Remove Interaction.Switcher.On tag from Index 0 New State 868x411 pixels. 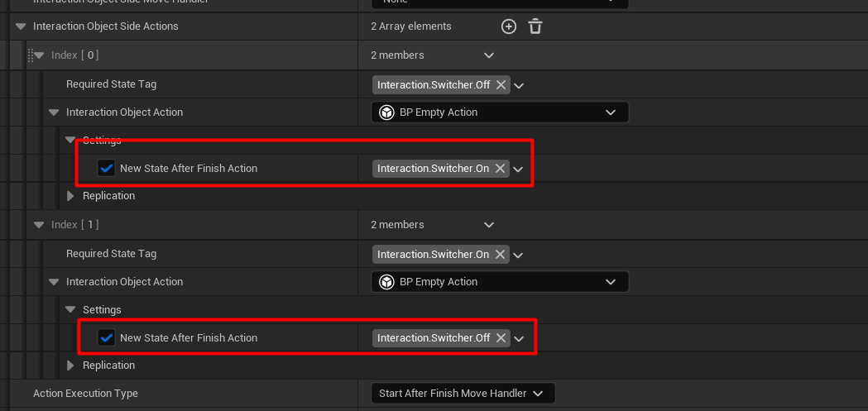(501, 169)
